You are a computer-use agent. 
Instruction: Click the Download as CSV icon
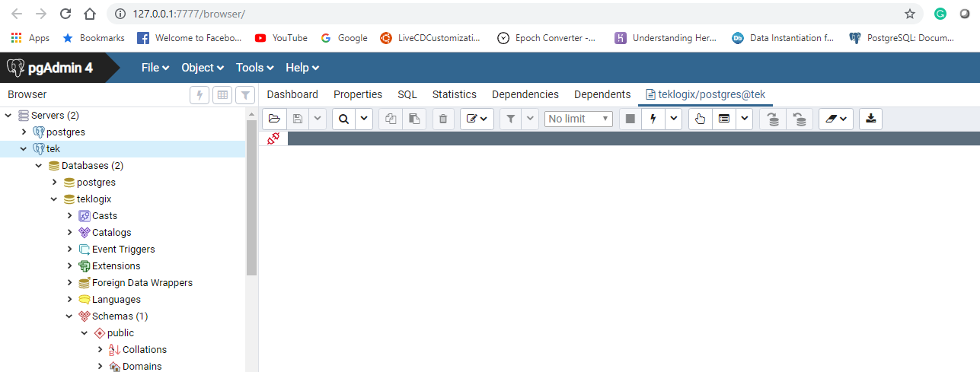pos(870,119)
